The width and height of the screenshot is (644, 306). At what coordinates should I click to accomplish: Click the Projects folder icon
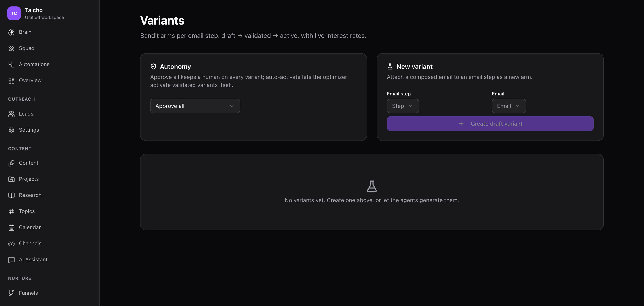pyautogui.click(x=11, y=179)
